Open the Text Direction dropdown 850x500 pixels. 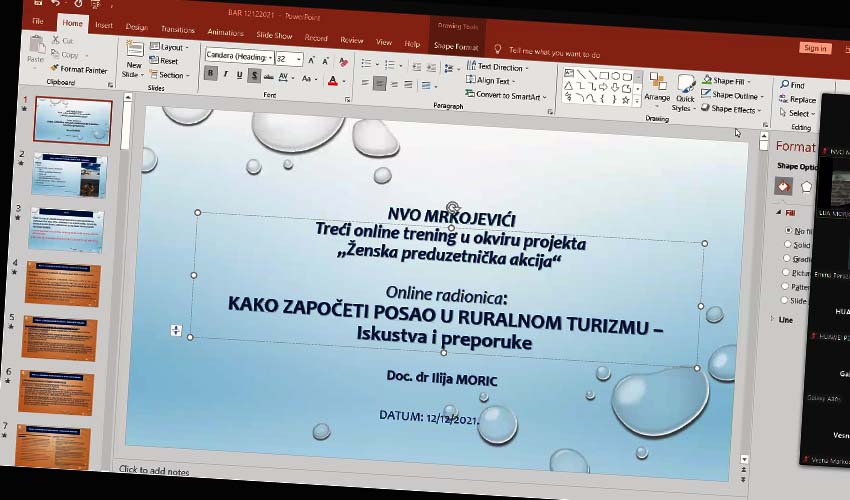[x=497, y=67]
